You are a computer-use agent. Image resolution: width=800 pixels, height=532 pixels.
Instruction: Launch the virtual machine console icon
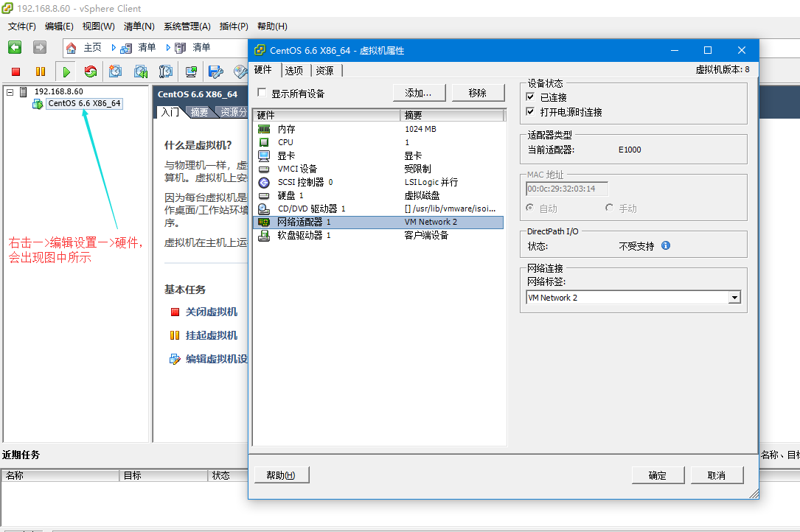(191, 72)
